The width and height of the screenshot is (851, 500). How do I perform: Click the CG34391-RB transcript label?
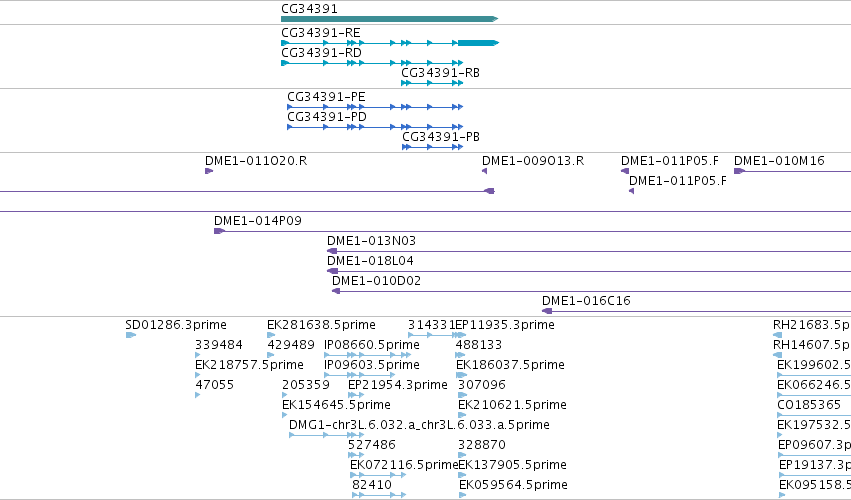tap(440, 73)
